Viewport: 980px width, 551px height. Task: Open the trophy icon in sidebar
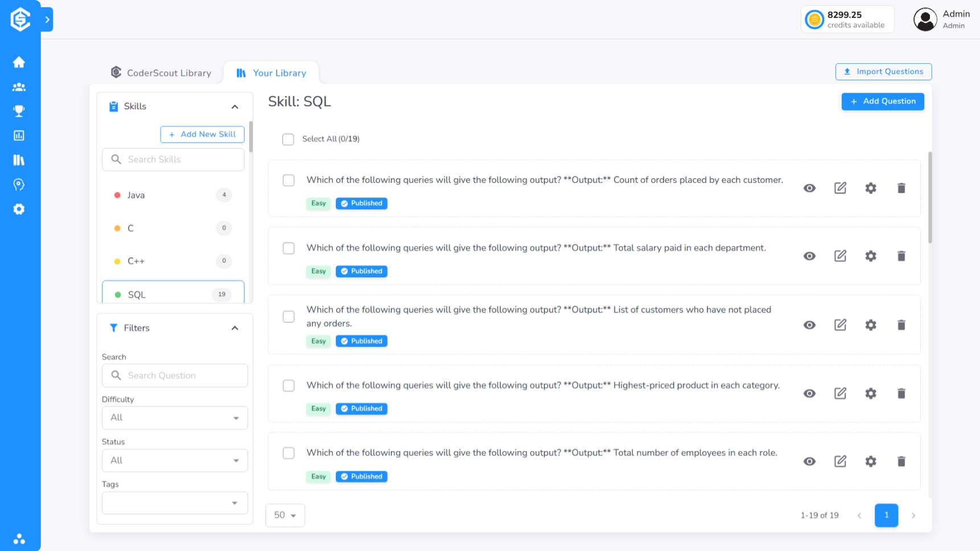click(x=19, y=111)
